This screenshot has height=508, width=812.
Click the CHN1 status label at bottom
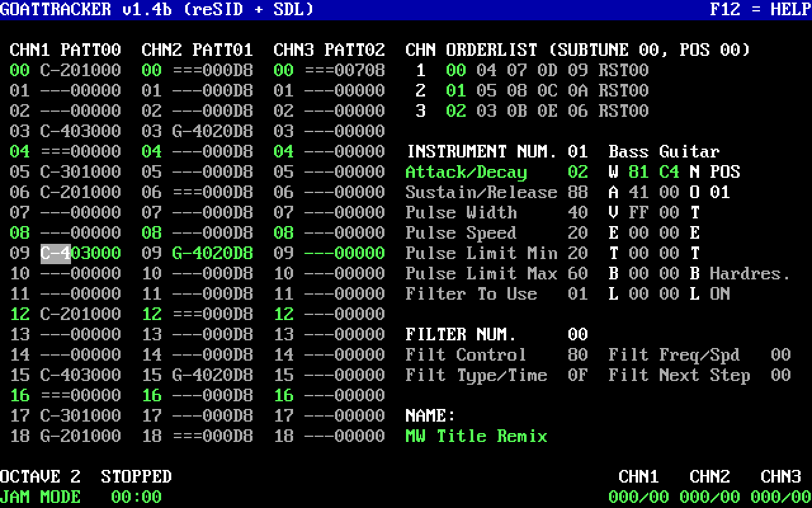click(639, 477)
